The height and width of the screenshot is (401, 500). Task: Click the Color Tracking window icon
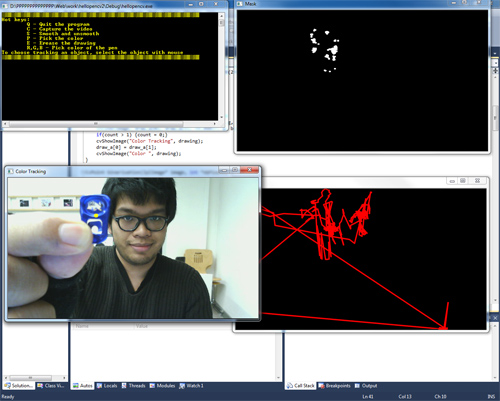10,171
